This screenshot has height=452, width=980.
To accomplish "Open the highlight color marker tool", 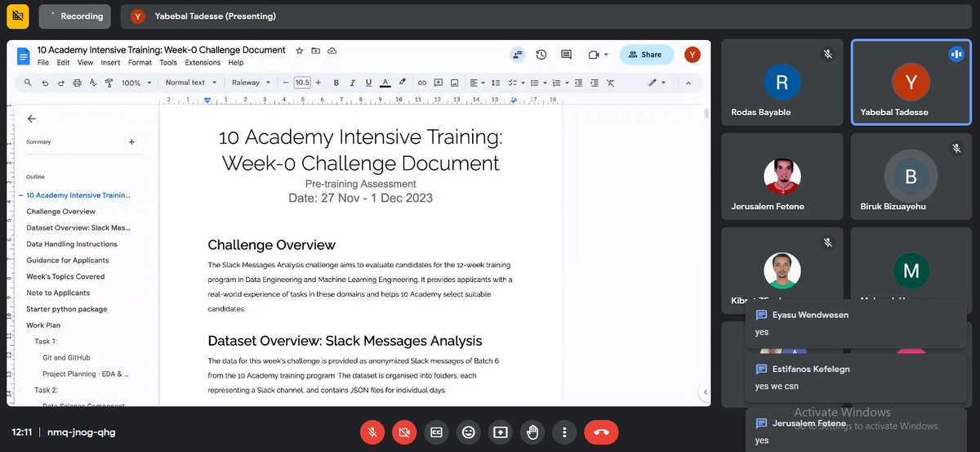I will (x=402, y=83).
